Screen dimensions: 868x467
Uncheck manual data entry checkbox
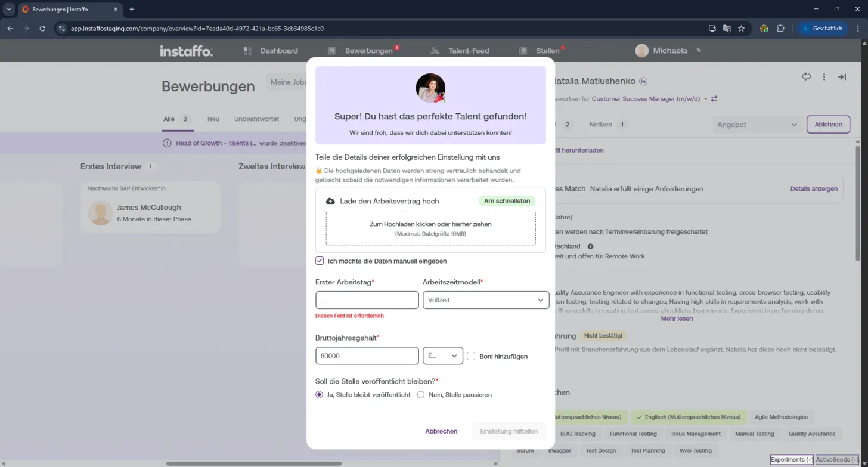tap(320, 261)
